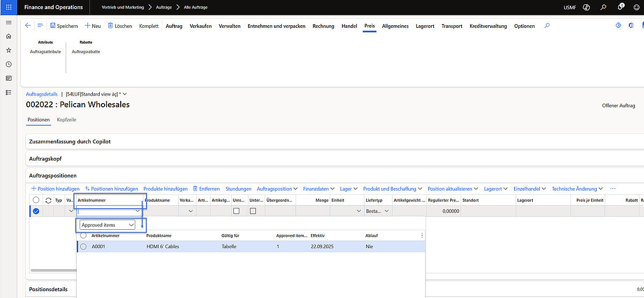Click the grid refresh icon in header
This screenshot has height=298, width=644.
tap(48, 200)
